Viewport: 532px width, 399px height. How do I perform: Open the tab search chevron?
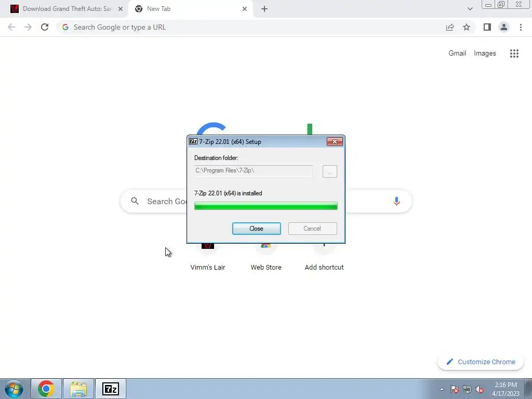pyautogui.click(x=470, y=9)
